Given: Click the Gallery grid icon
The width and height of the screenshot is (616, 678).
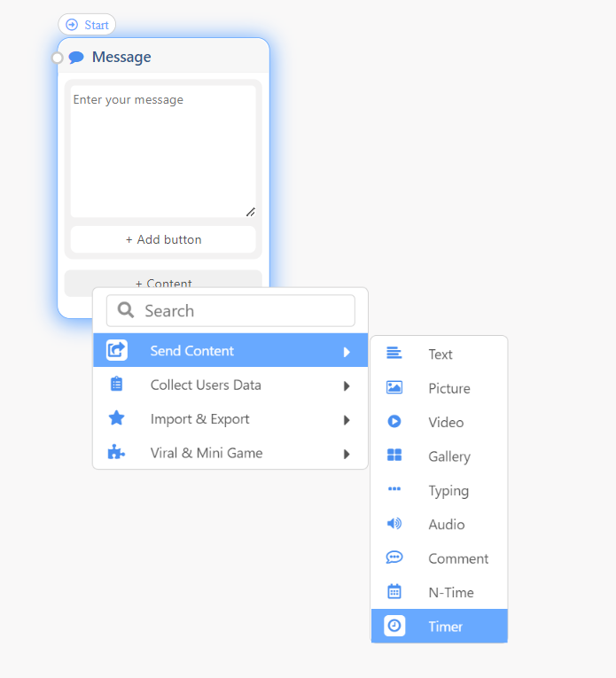Looking at the screenshot, I should tap(394, 455).
